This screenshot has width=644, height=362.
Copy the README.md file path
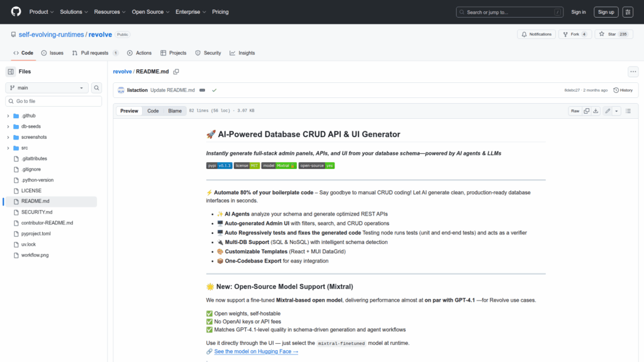176,72
